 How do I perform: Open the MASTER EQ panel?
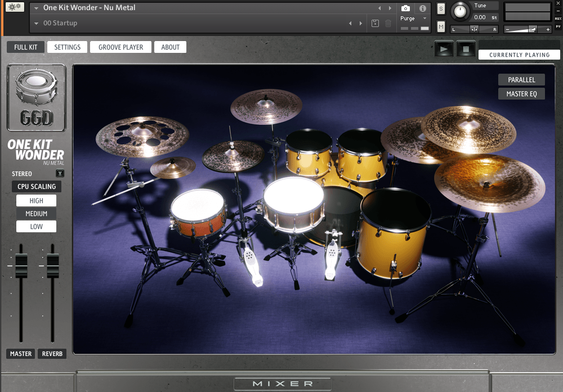pos(521,93)
